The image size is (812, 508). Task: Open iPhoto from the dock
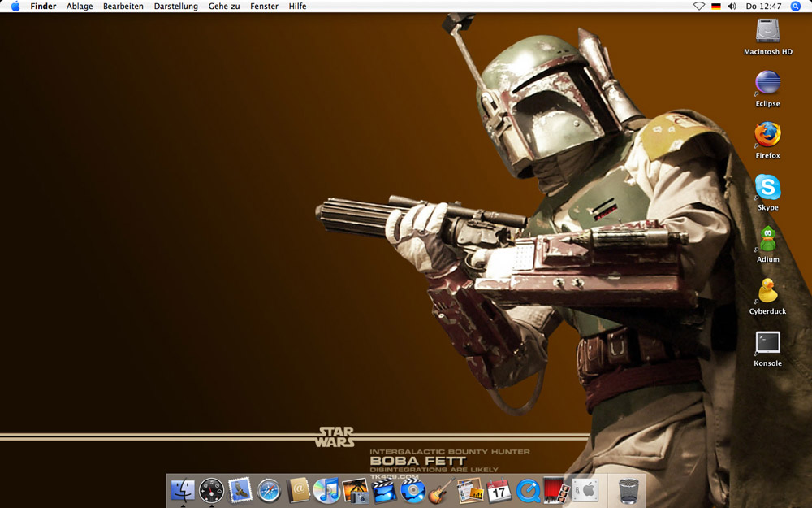356,490
